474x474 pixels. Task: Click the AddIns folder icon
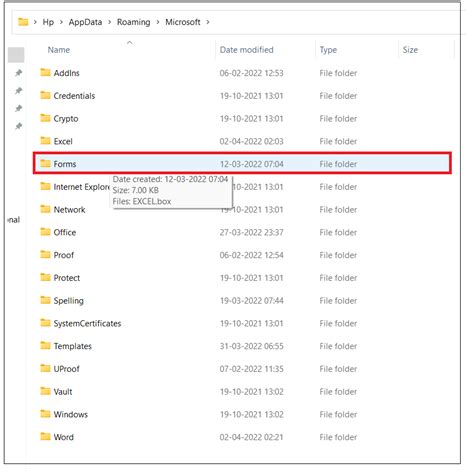45,72
